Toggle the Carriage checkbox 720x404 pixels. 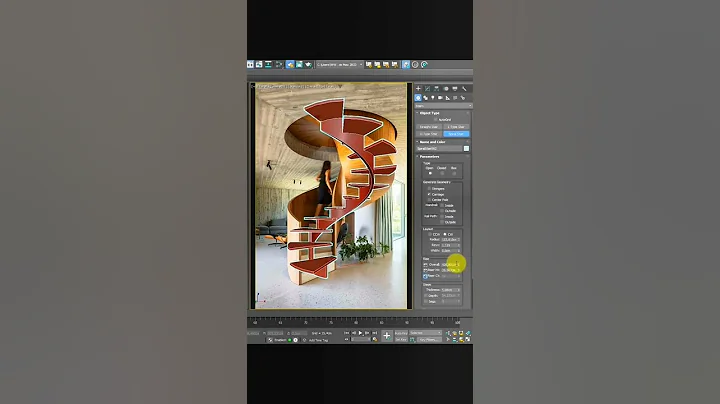tap(429, 194)
